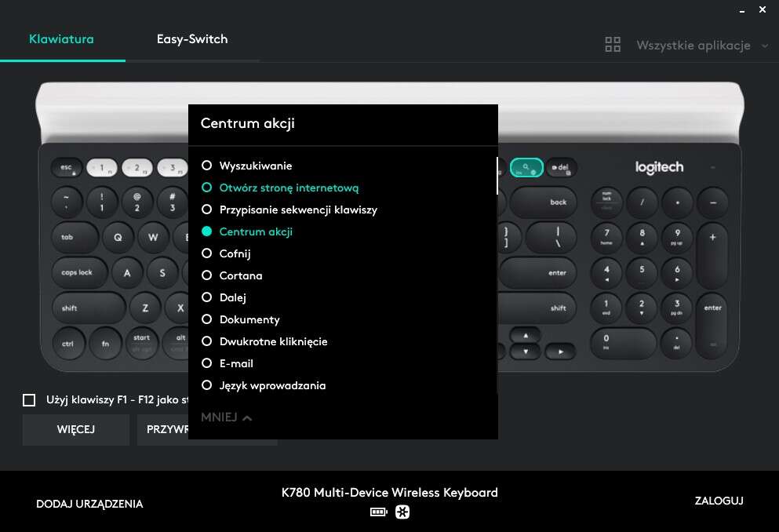Open the Wszystkie aplikacje dropdown
The width and height of the screenshot is (779, 532).
click(692, 45)
